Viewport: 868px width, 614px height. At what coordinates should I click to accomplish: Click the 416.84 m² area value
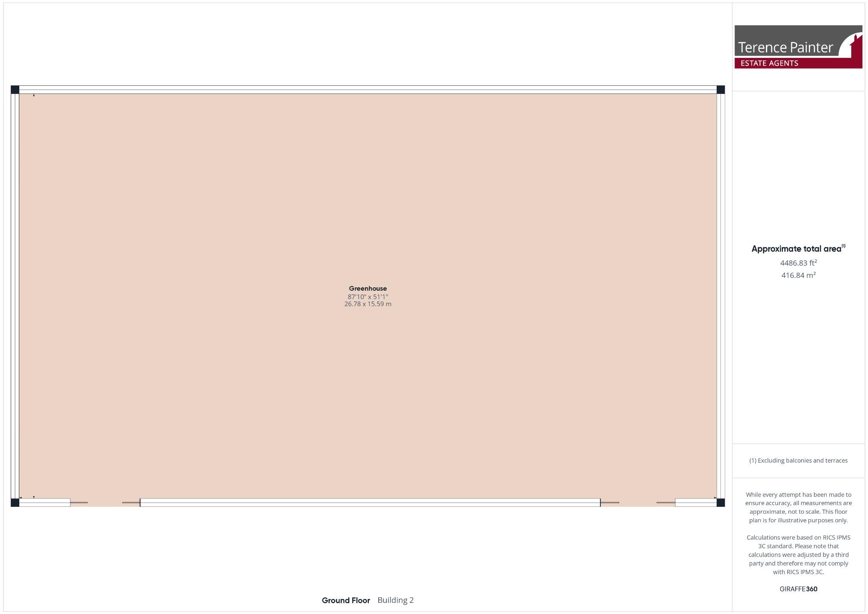tap(798, 275)
